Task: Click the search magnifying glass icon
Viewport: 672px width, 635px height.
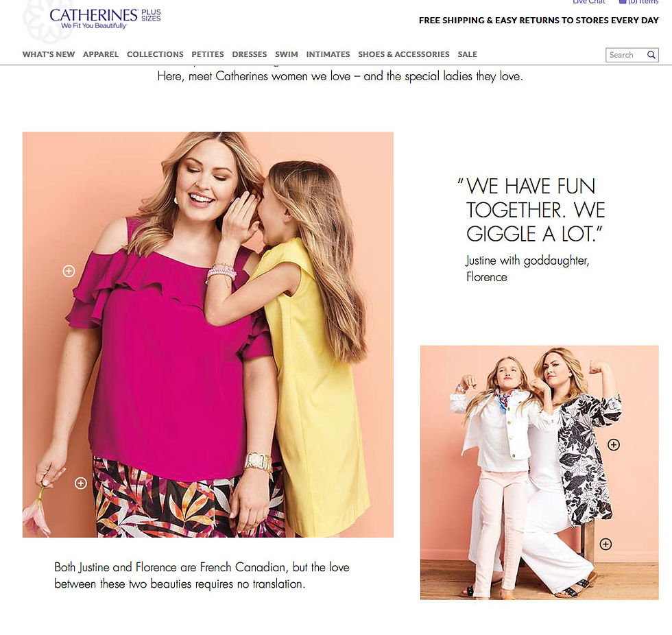Action: [x=651, y=55]
